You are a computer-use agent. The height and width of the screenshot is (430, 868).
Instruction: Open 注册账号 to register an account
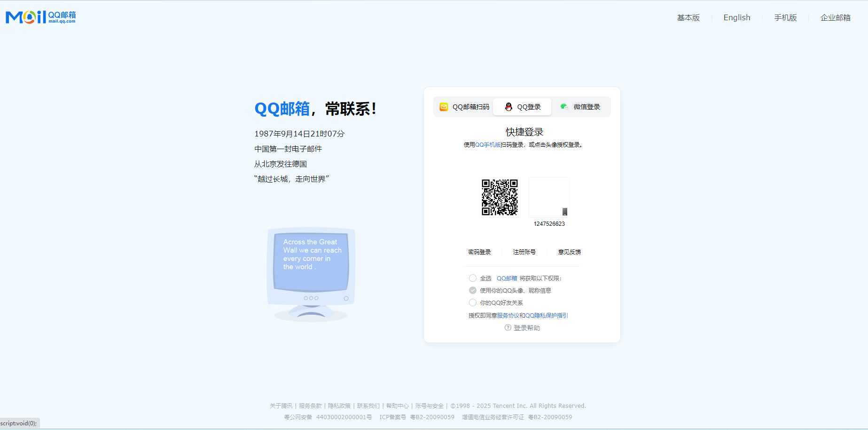524,252
